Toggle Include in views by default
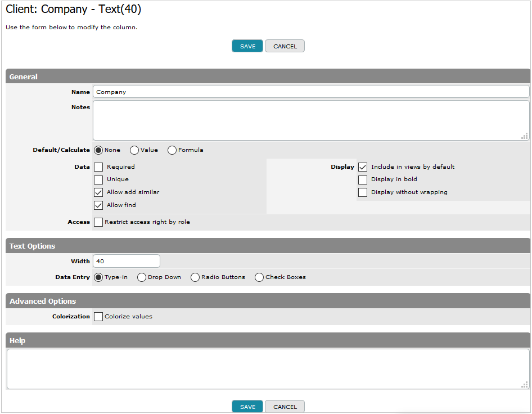Image resolution: width=532 pixels, height=414 pixels. pyautogui.click(x=363, y=167)
